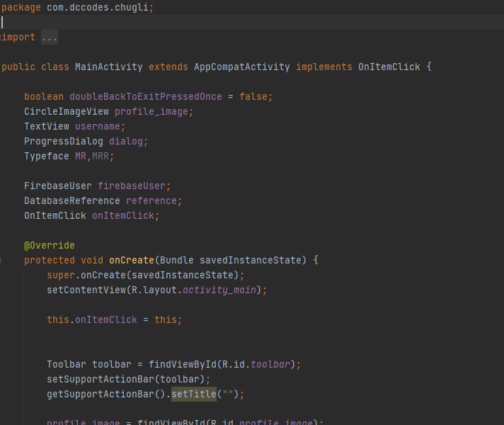Click the highlighted setTitle method

[x=194, y=394]
